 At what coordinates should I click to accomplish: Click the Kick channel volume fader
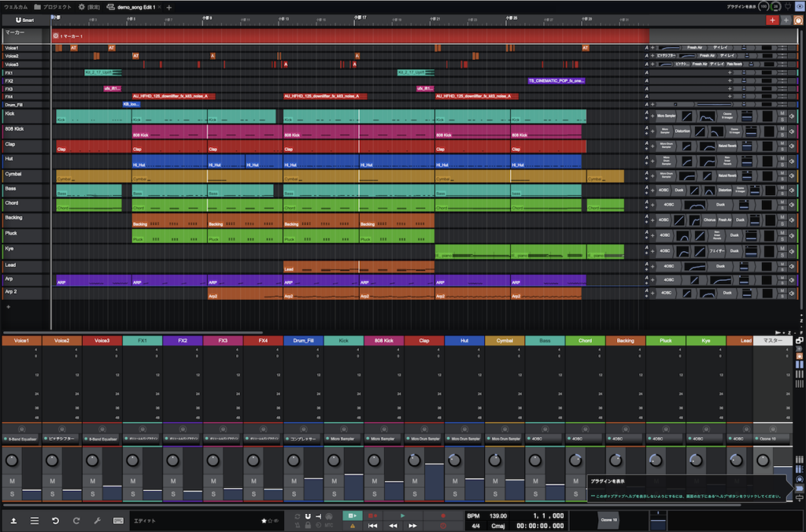(x=353, y=475)
